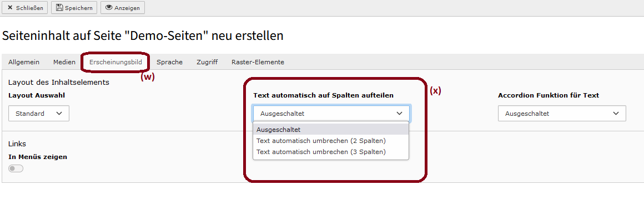This screenshot has height=215, width=644.
Task: Switch to the Allgemein tab
Action: tap(24, 63)
